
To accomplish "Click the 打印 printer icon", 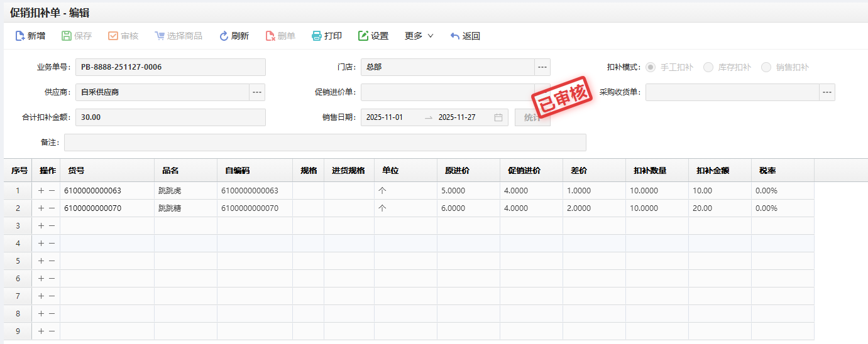I will [317, 36].
